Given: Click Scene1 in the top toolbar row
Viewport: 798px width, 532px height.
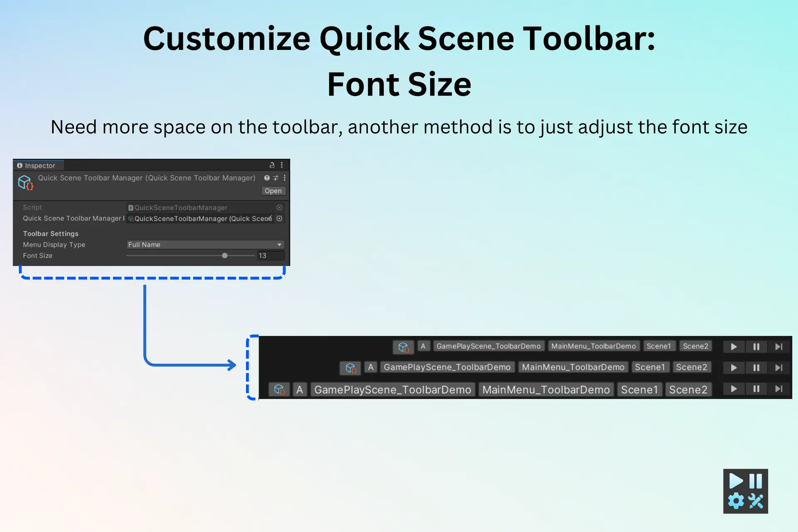Looking at the screenshot, I should click(x=659, y=346).
